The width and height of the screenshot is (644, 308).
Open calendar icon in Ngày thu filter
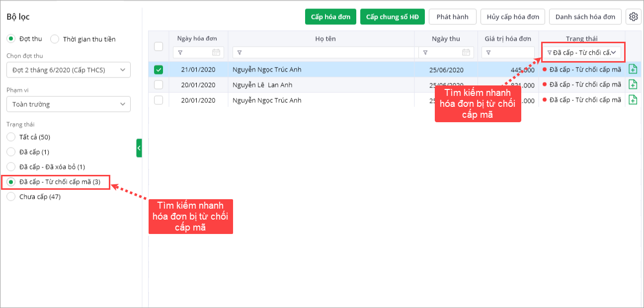click(466, 52)
